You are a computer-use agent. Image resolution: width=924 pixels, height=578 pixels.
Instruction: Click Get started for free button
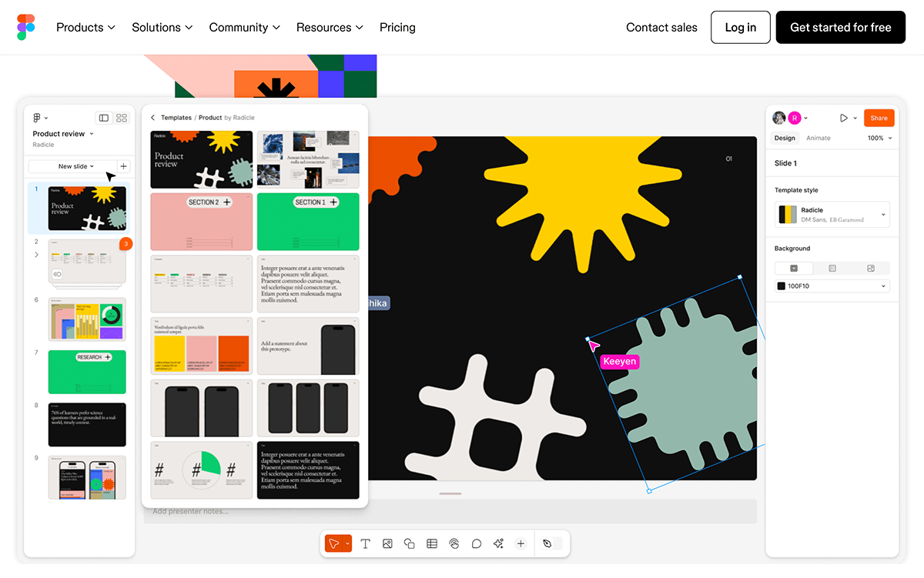[x=840, y=27]
